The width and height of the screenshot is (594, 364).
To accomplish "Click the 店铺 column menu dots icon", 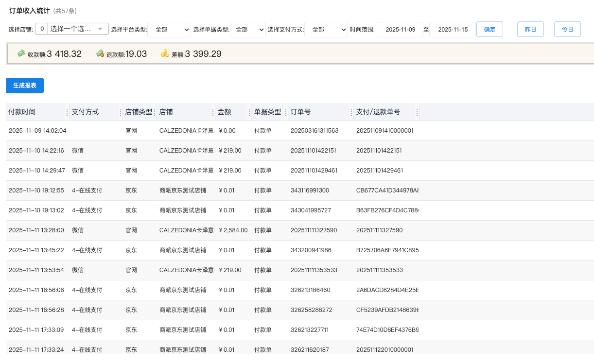I will click(213, 112).
